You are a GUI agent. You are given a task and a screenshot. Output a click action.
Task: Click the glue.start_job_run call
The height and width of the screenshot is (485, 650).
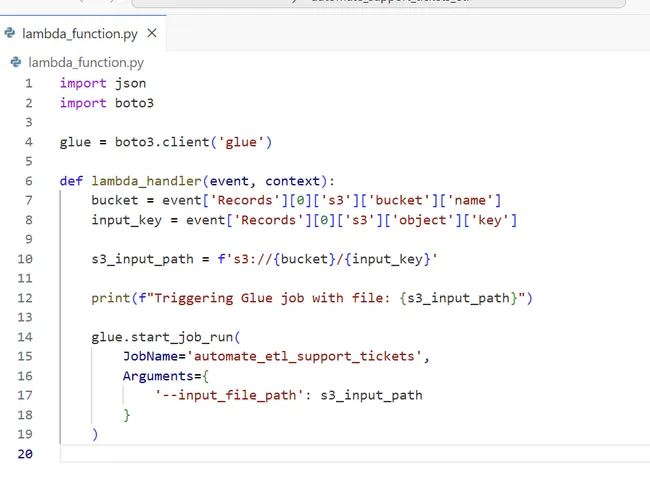[x=165, y=337]
